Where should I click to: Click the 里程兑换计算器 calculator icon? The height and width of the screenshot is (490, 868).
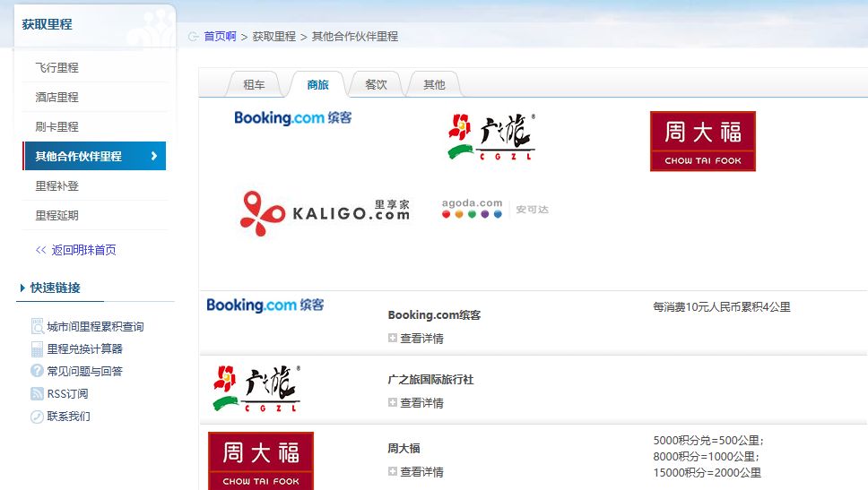click(x=37, y=349)
